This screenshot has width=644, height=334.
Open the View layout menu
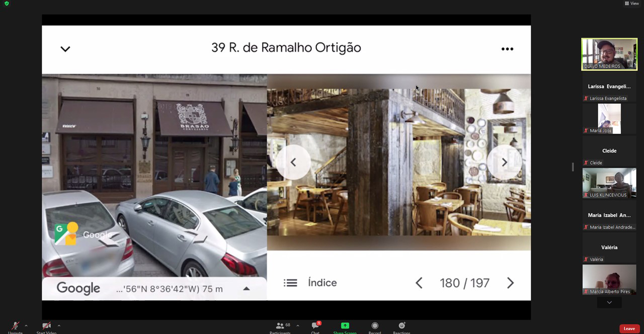[x=632, y=4]
